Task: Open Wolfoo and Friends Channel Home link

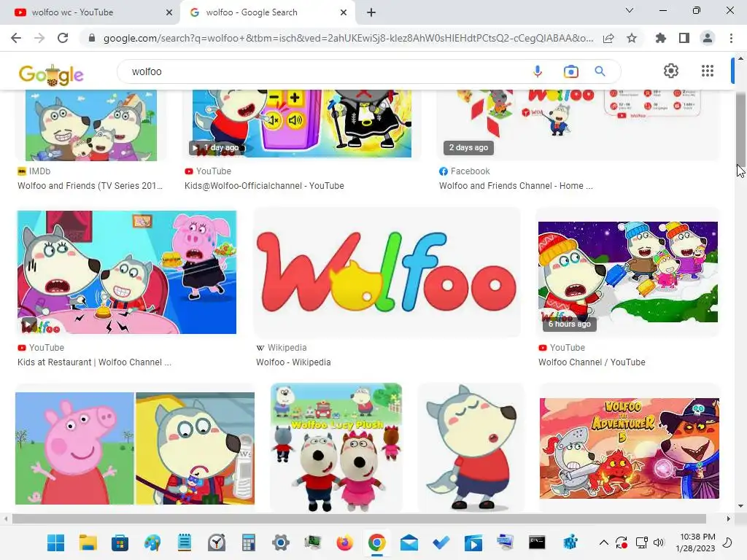Action: 516,186
